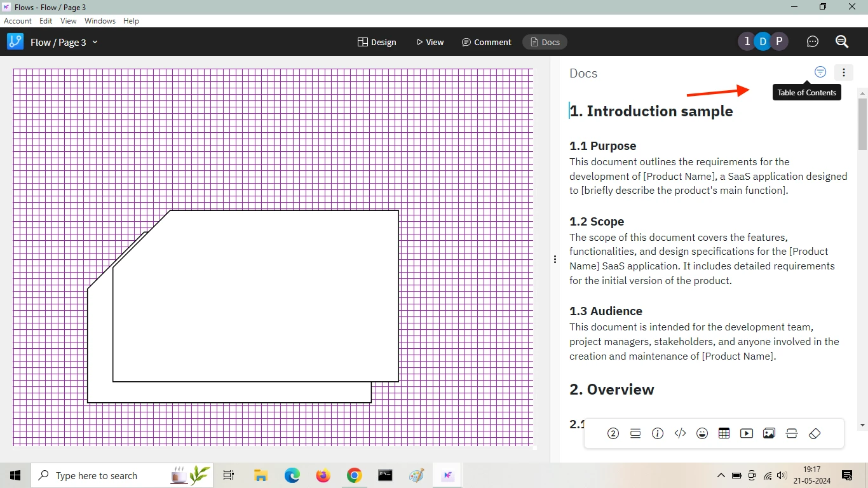Image resolution: width=868 pixels, height=488 pixels.
Task: Open the Comment panel
Action: coord(486,42)
